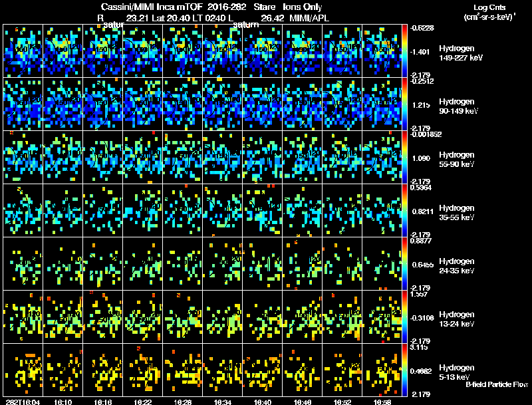The image size is (532, 405).
Task: Select the Hydrogen 55-90 keV row label
Action: (x=457, y=160)
